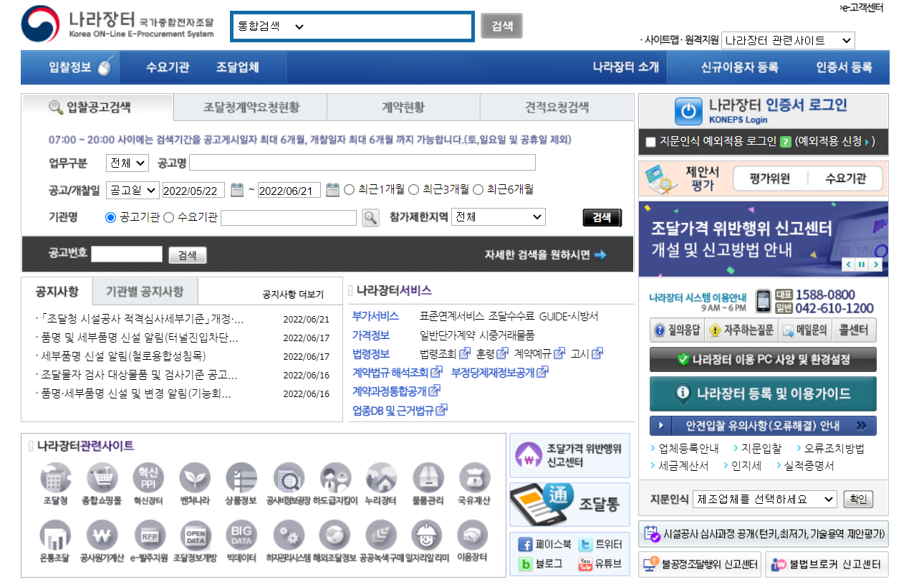Open the 공공녹색구매 leaves icon
The width and height of the screenshot is (924, 587).
click(x=381, y=535)
